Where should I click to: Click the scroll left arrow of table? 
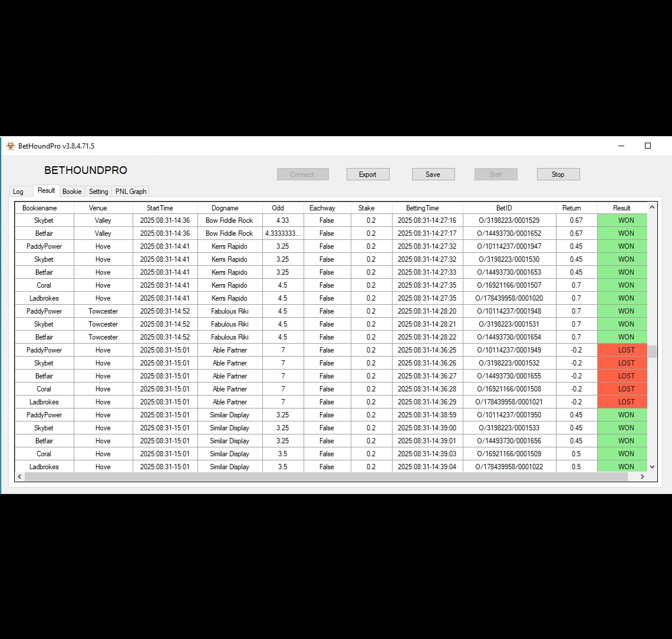coord(20,476)
